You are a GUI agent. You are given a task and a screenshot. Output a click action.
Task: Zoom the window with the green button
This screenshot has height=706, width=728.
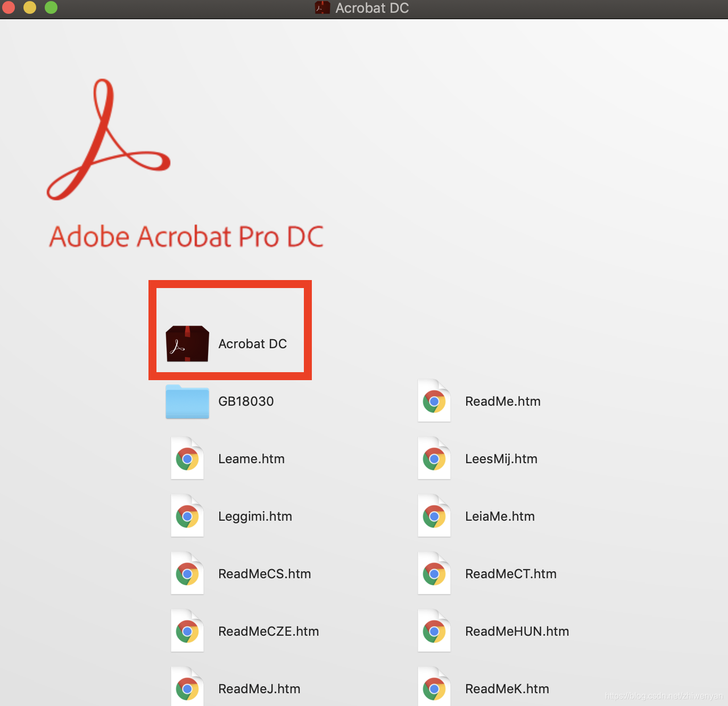coord(51,7)
